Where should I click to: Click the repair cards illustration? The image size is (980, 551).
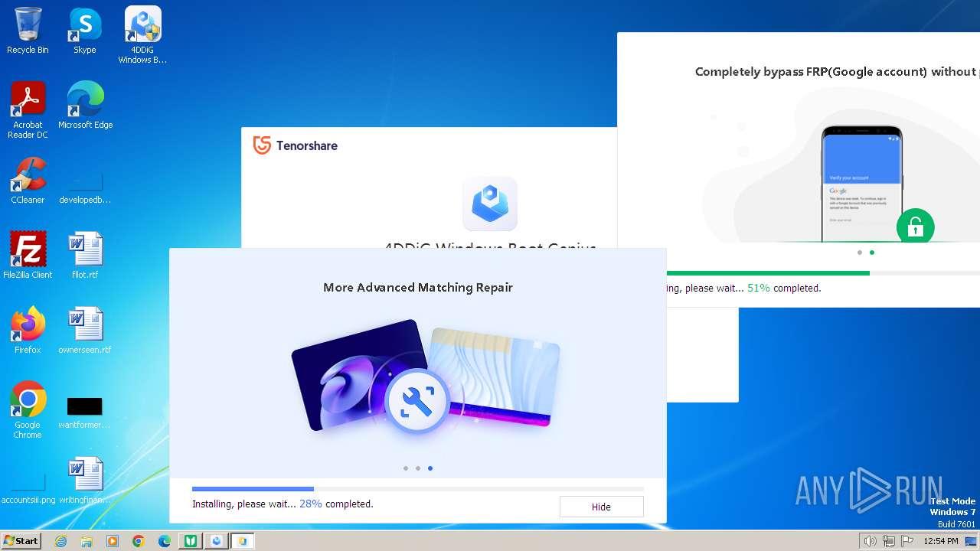(426, 376)
